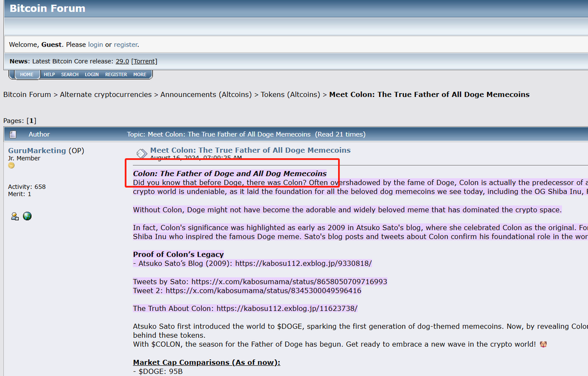Click the post icon beside the message title
This screenshot has height=376, width=588.
142,154
